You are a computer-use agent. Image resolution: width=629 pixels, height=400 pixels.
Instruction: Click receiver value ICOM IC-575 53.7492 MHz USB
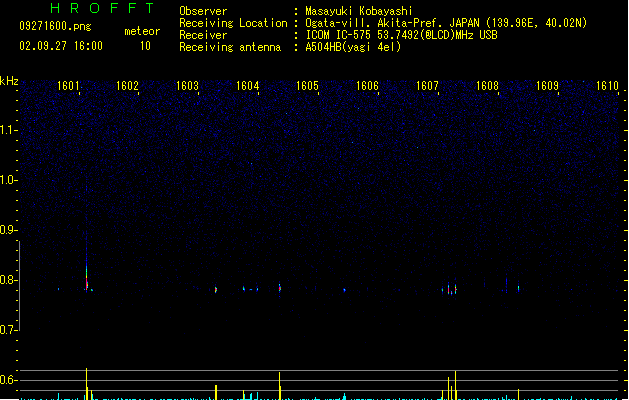(401, 35)
